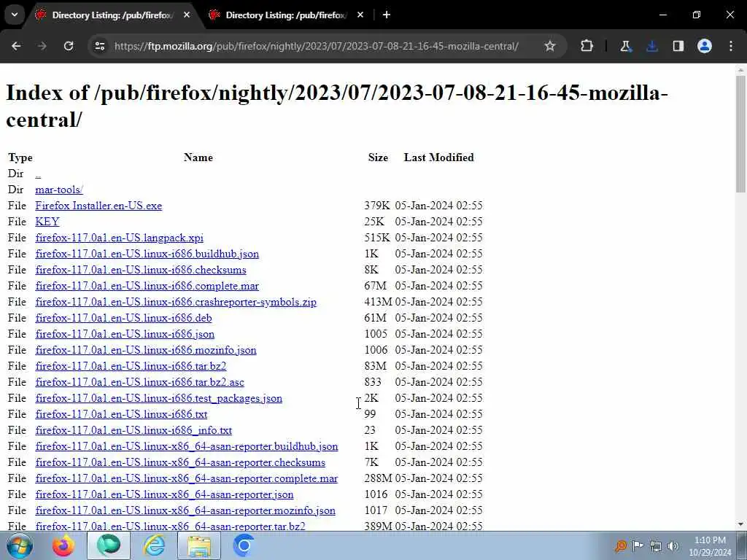Viewport: 747px width, 560px height.
Task: Click the 'Last Modified' column header
Action: point(438,157)
